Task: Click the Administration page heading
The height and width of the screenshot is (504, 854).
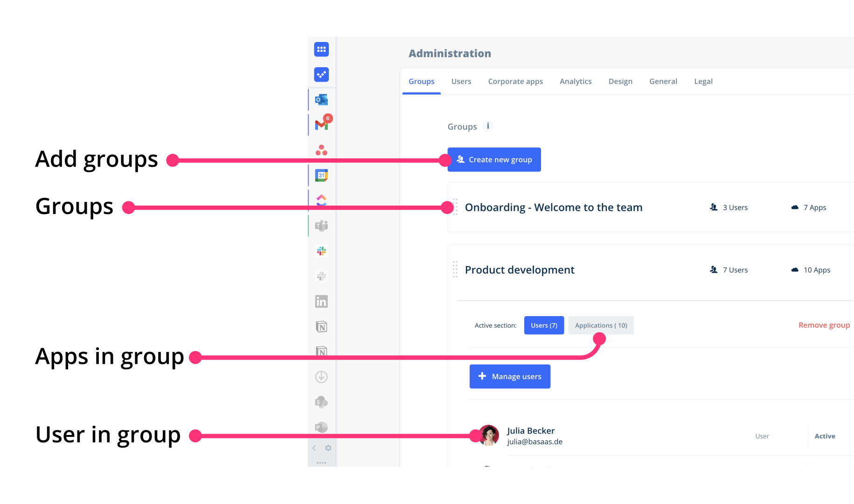Action: (450, 54)
